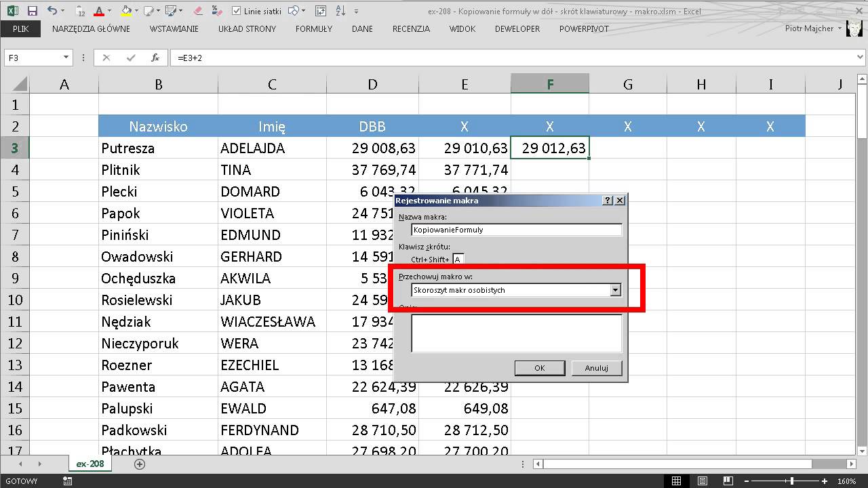The width and height of the screenshot is (868, 488).
Task: Click the font size 12 icon
Action: [81, 11]
